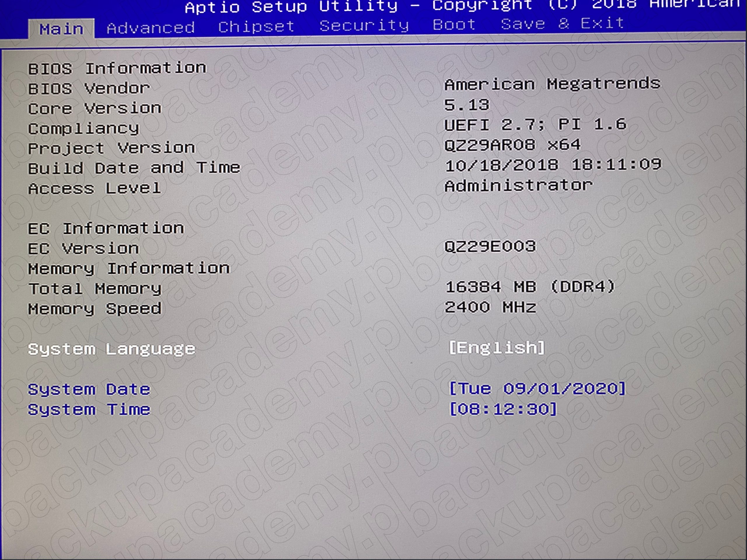
Task: Click the Memory Speed label
Action: 95,309
